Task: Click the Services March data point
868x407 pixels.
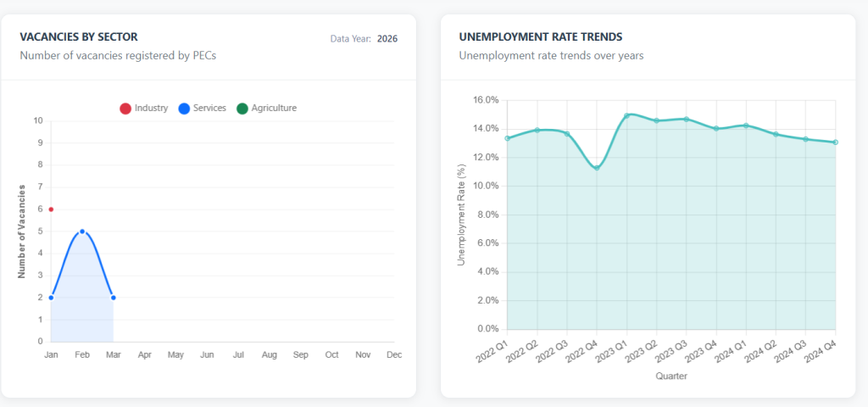Action: [x=114, y=298]
